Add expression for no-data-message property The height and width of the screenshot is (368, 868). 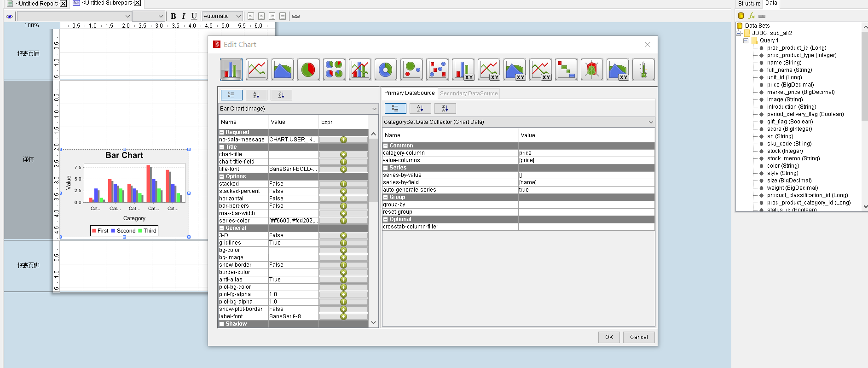[343, 140]
